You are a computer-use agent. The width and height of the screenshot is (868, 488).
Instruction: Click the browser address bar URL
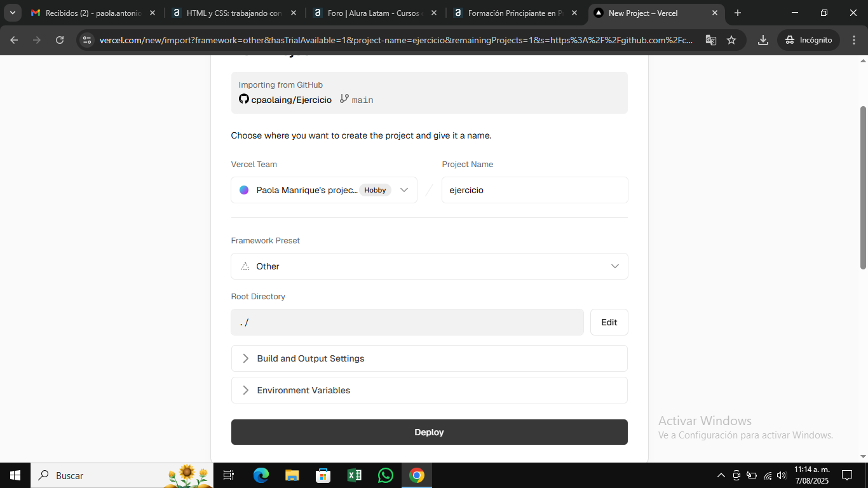(396, 40)
